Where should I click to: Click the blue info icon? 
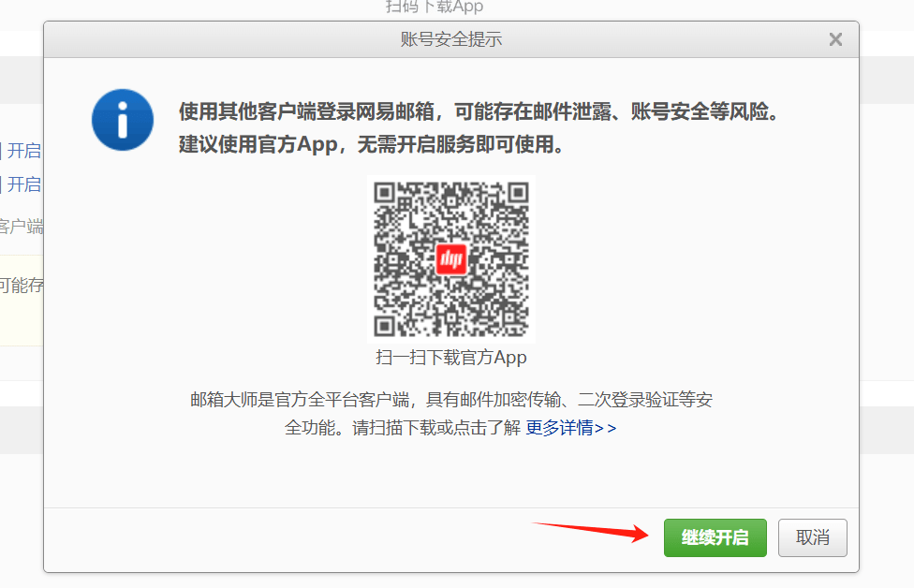pyautogui.click(x=123, y=120)
